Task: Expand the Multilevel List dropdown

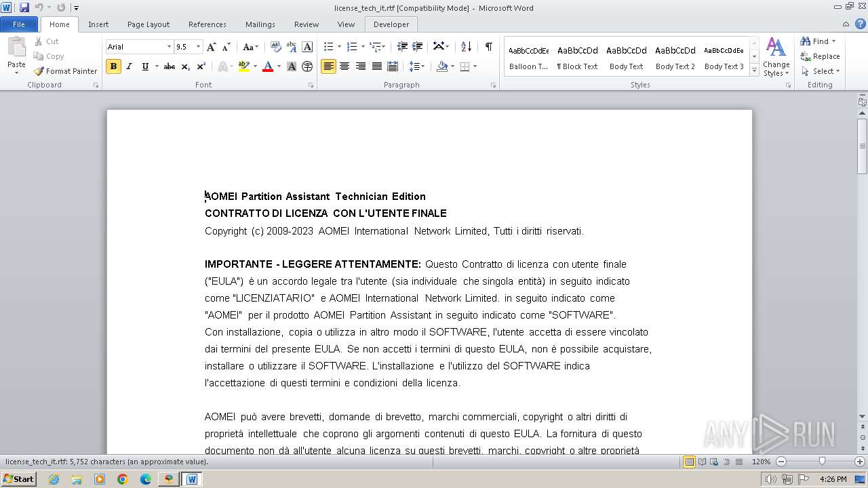Action: pyautogui.click(x=383, y=47)
